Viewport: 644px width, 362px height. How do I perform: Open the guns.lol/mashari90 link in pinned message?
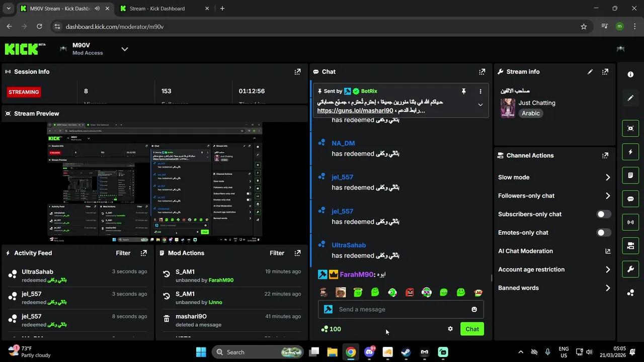point(355,111)
